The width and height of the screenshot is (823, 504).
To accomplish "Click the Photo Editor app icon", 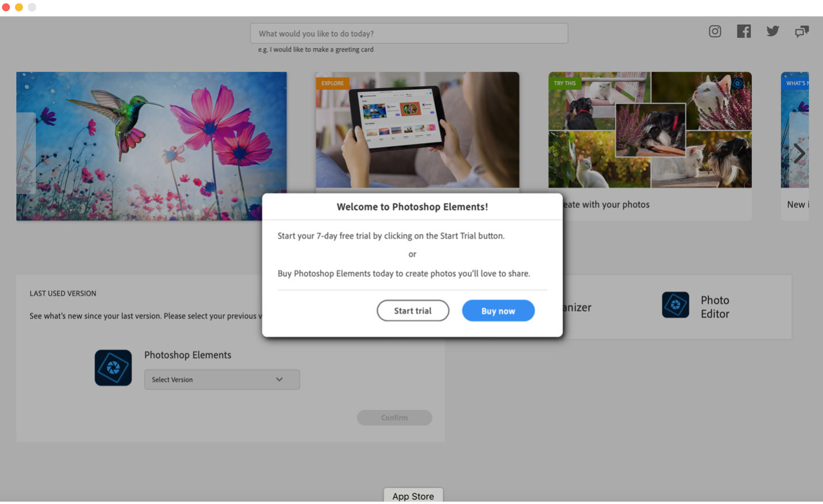I will pos(675,305).
